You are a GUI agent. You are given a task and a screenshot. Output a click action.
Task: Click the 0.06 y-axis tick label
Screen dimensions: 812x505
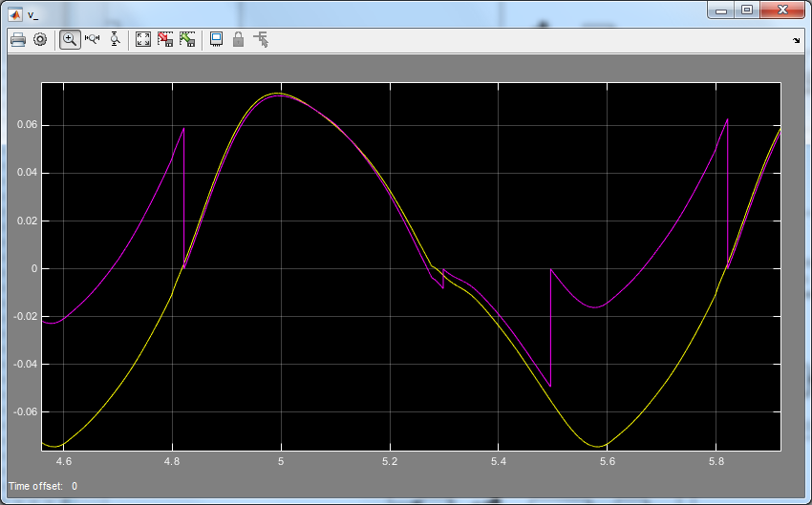(24, 125)
